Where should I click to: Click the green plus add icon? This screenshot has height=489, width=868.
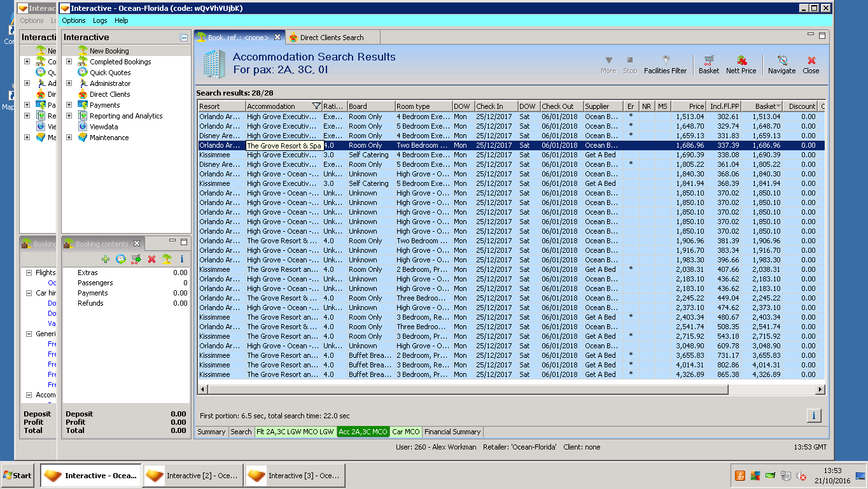pyautogui.click(x=106, y=259)
